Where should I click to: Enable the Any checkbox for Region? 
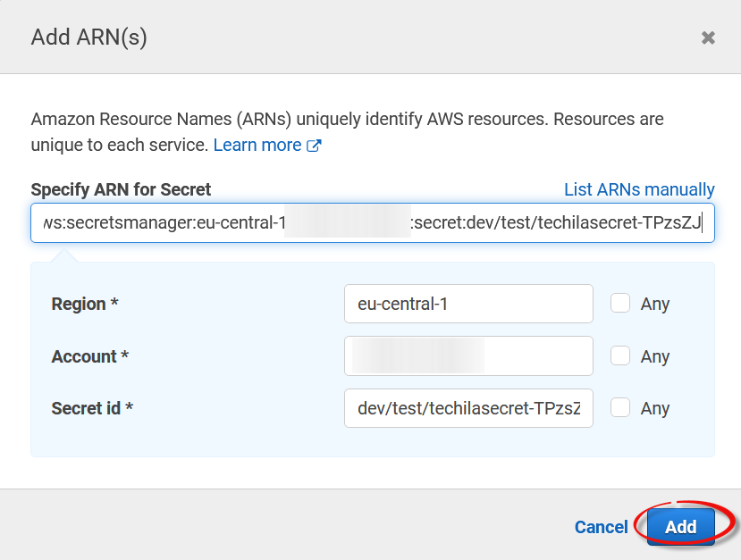click(620, 304)
